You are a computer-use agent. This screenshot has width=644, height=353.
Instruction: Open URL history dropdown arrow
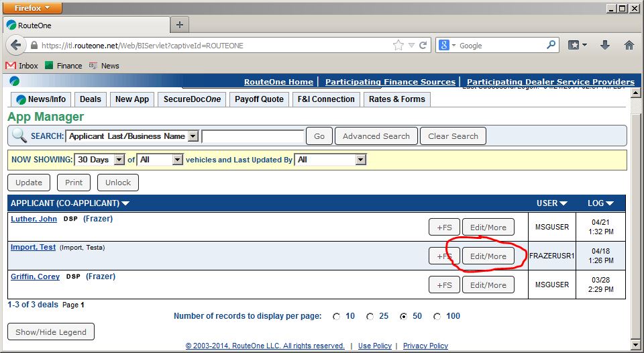click(x=411, y=46)
